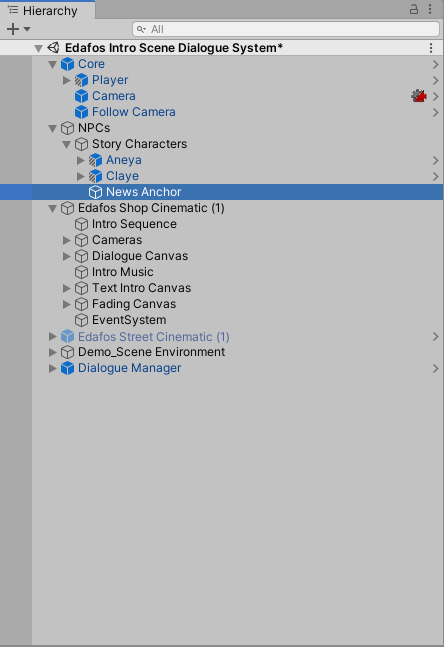Click the Follow Camera prefab icon

pyautogui.click(x=81, y=112)
